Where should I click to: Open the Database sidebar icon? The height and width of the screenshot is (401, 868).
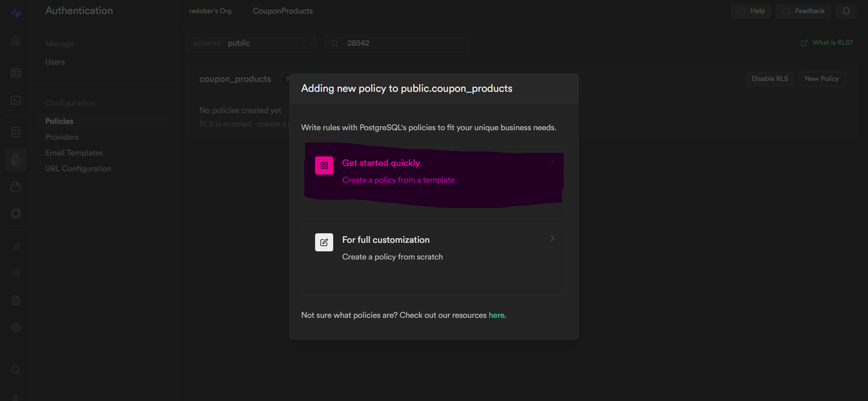pos(16,132)
